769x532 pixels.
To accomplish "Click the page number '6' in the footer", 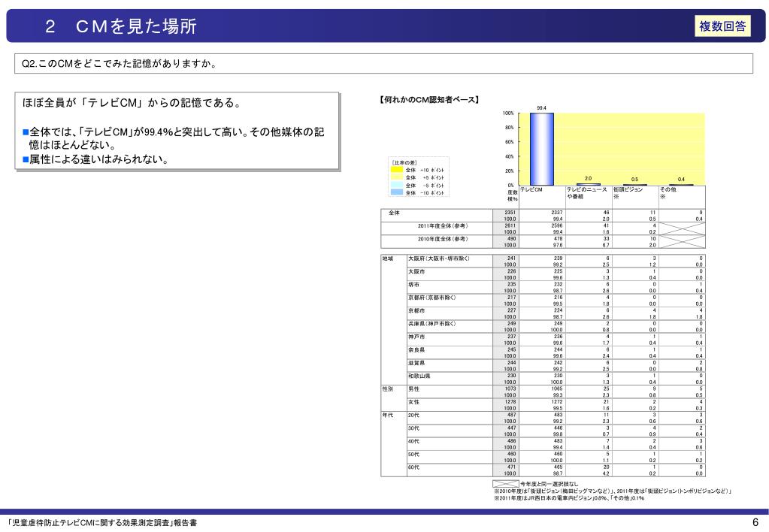I will 755,522.
